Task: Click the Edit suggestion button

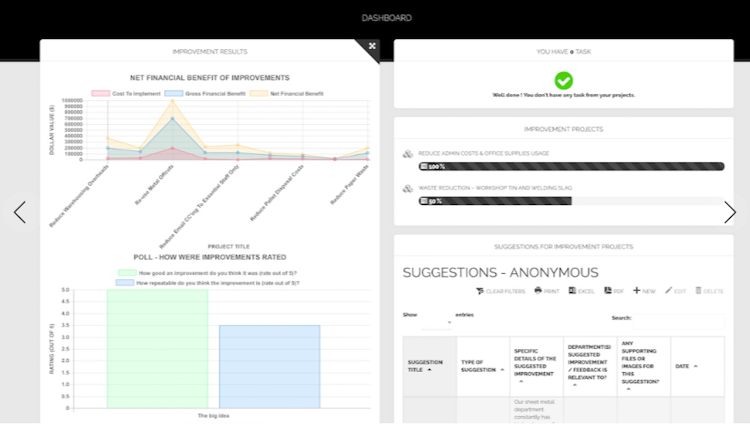Action: click(x=675, y=290)
